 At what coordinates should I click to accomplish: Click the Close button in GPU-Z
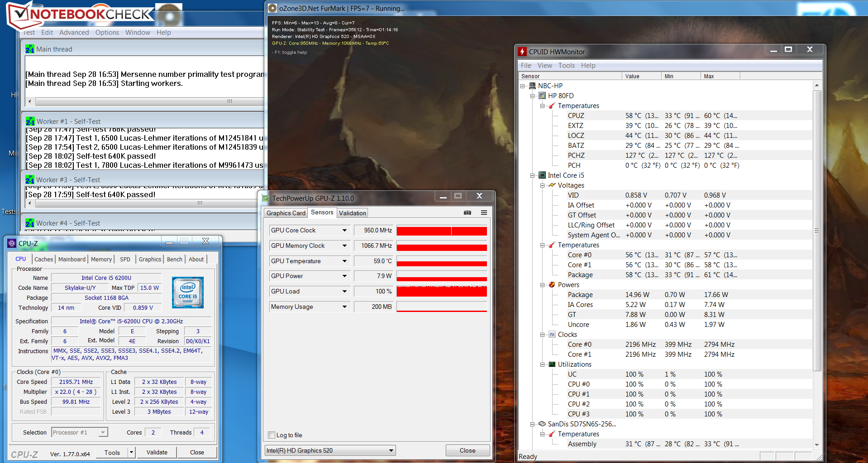pyautogui.click(x=467, y=450)
